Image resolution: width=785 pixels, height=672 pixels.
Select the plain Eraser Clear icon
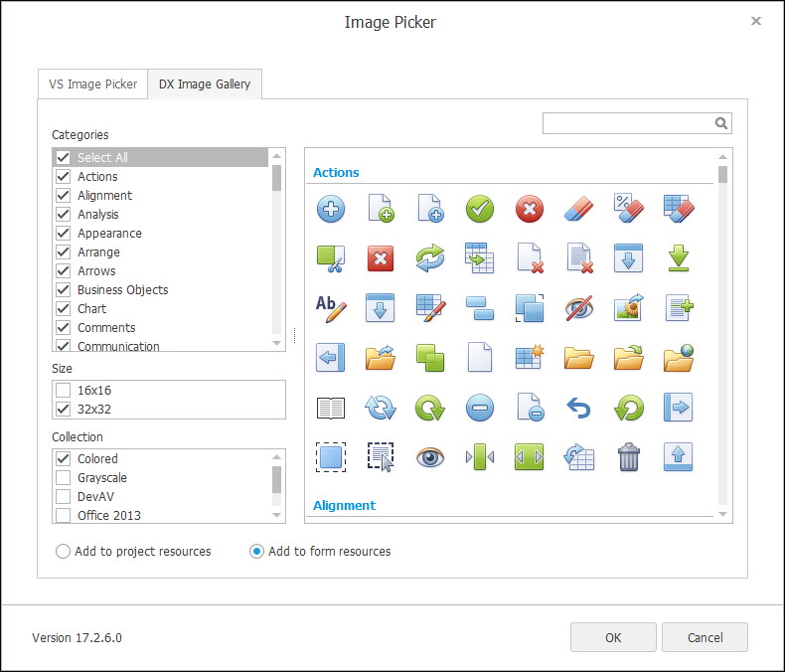coord(578,209)
